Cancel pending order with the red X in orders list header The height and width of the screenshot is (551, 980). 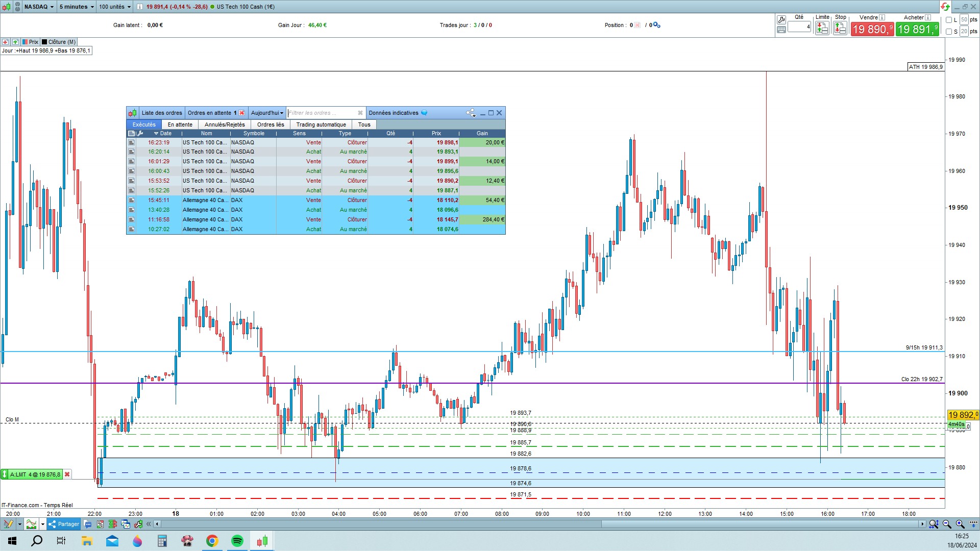(242, 113)
